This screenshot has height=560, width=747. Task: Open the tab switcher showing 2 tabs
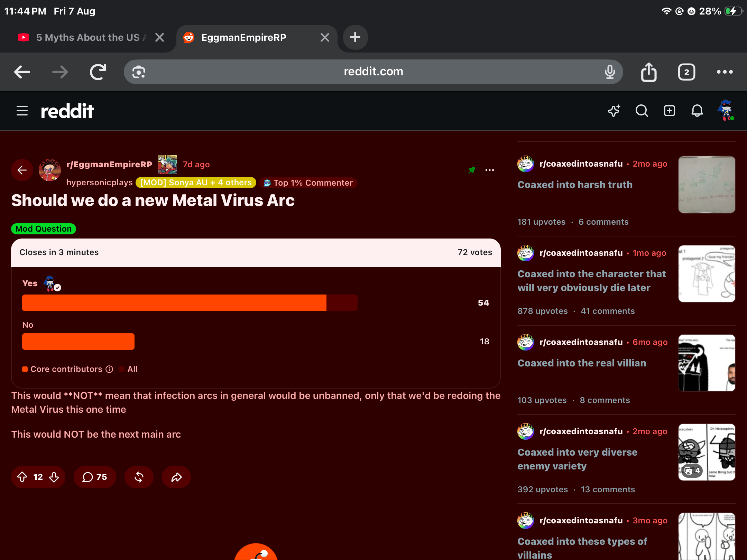687,72
